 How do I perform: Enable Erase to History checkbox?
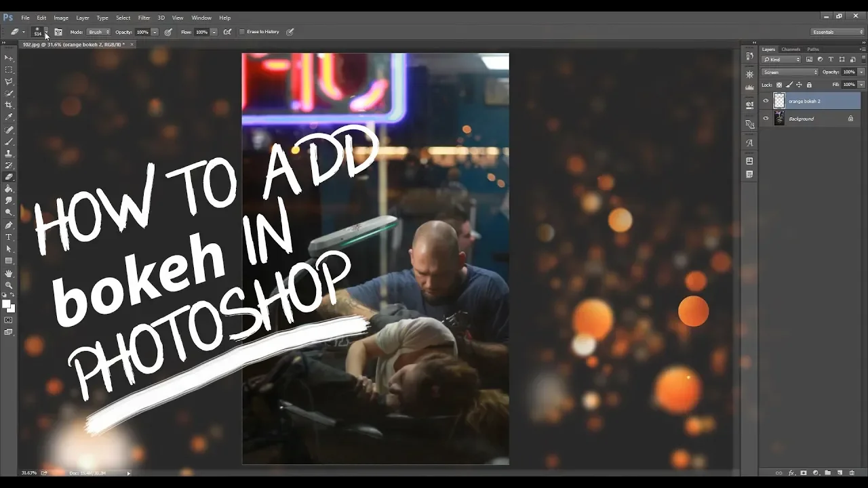(x=242, y=32)
